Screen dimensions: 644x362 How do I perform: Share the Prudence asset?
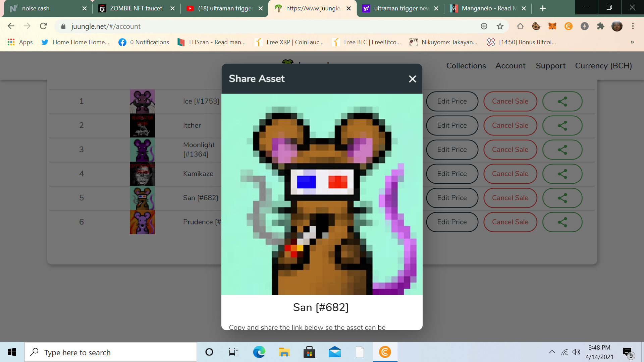click(562, 222)
